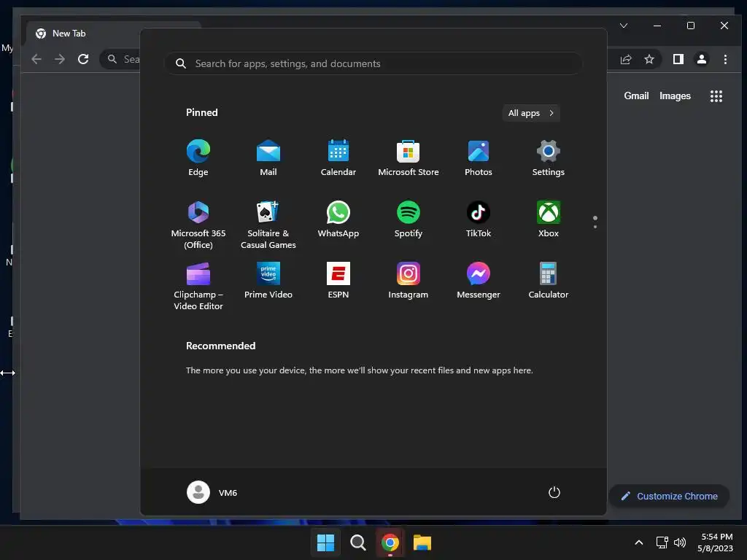The image size is (747, 560).
Task: Open the Calendar app
Action: (x=338, y=158)
